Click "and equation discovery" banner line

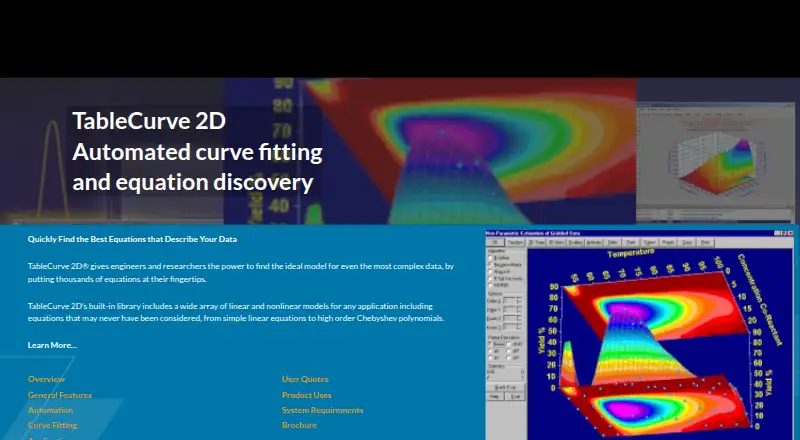[193, 182]
